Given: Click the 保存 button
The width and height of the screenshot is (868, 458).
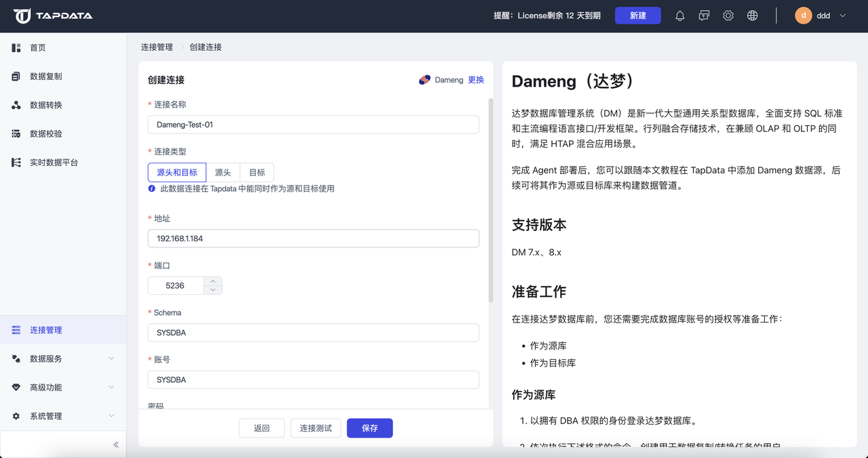Looking at the screenshot, I should [x=370, y=428].
